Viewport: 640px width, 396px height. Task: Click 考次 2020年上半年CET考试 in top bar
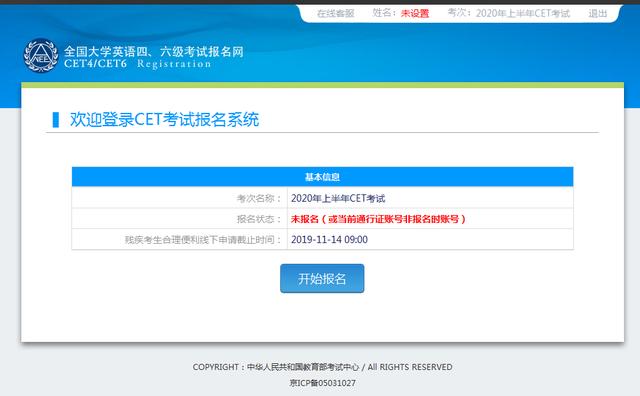coord(509,13)
